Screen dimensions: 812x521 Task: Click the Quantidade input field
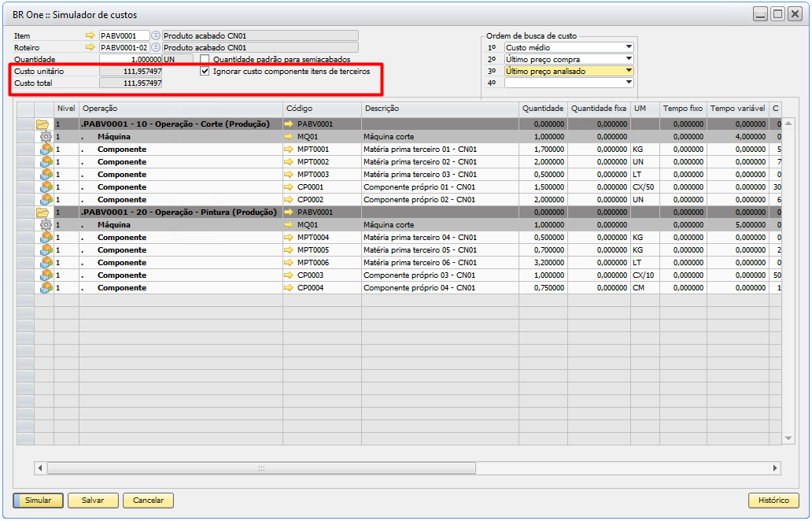click(x=131, y=59)
